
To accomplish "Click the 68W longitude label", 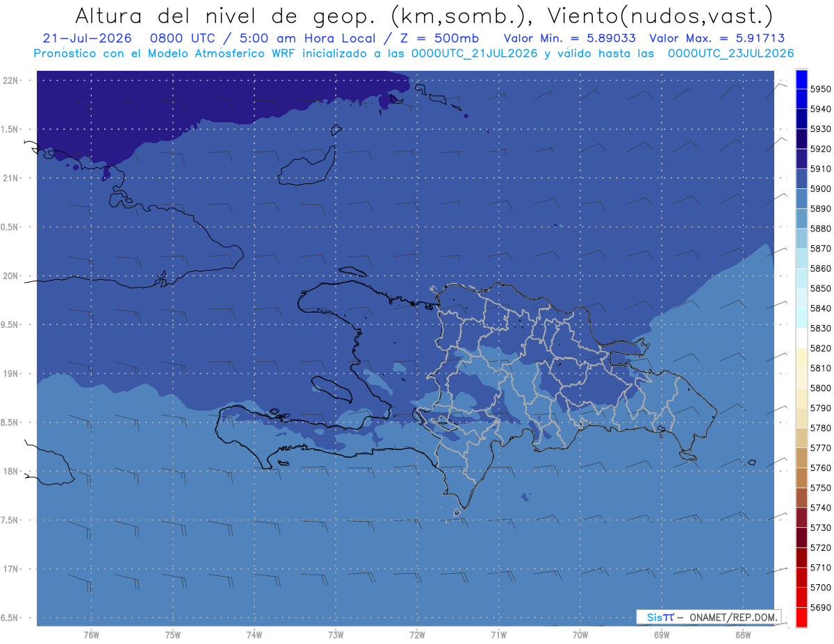I will [x=743, y=635].
